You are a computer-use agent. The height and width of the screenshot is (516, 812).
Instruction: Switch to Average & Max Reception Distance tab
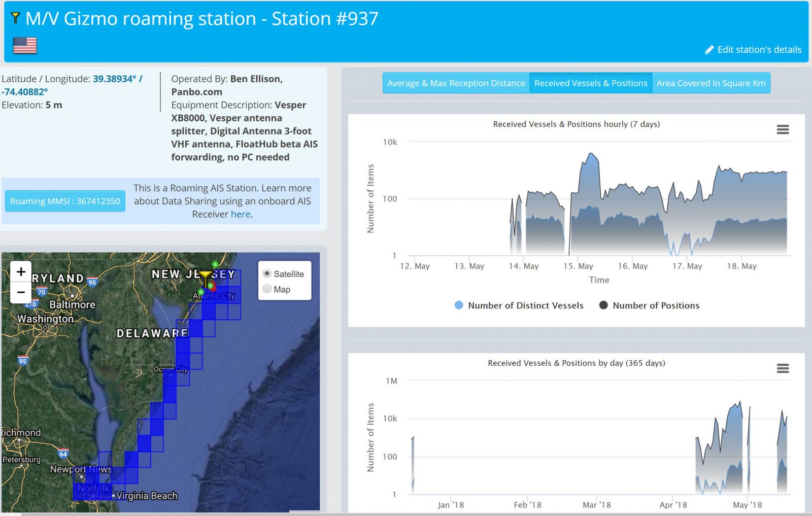pos(455,83)
